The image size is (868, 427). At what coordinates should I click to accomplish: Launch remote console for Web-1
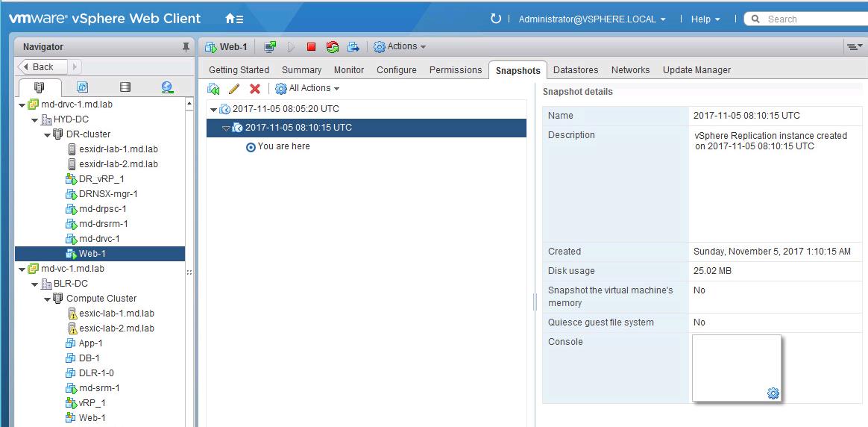point(270,47)
